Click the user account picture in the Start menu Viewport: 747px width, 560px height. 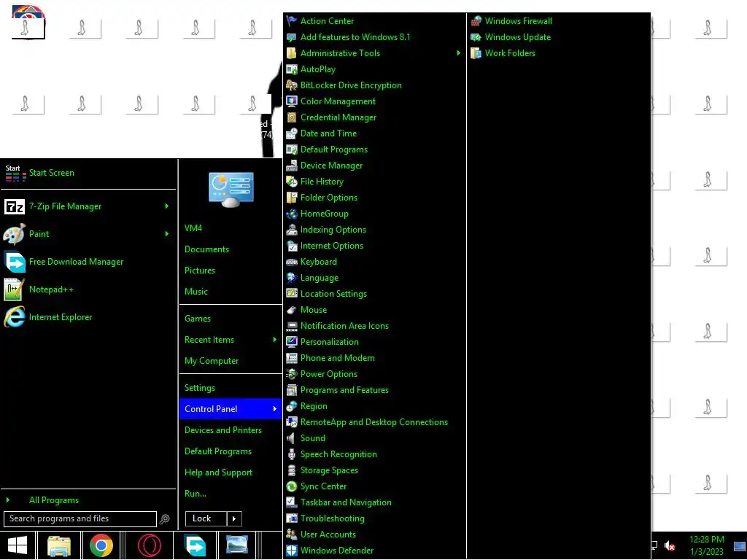click(x=231, y=190)
